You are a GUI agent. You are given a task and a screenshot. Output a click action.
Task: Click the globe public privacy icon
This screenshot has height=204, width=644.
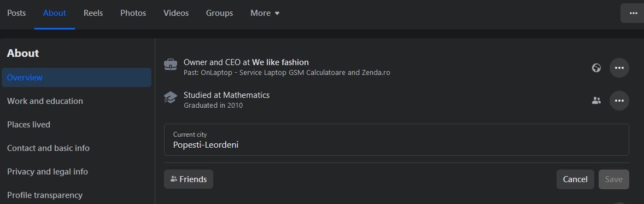click(596, 68)
